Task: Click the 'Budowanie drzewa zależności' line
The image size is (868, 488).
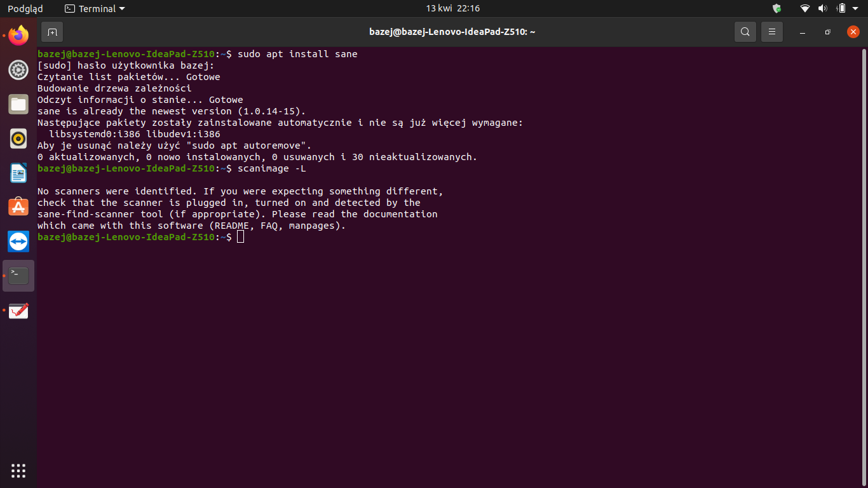Action: click(x=114, y=88)
